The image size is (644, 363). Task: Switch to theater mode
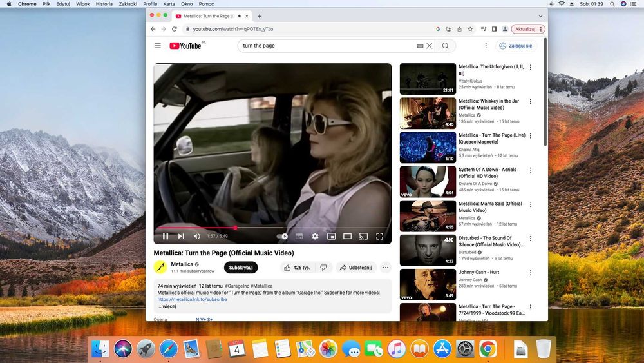click(348, 237)
